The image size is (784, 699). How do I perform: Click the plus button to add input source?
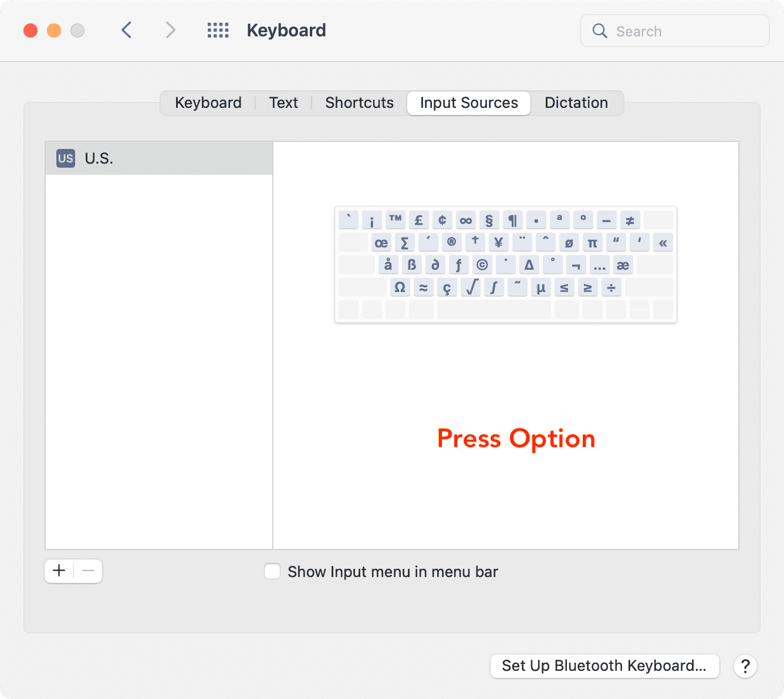tap(59, 571)
